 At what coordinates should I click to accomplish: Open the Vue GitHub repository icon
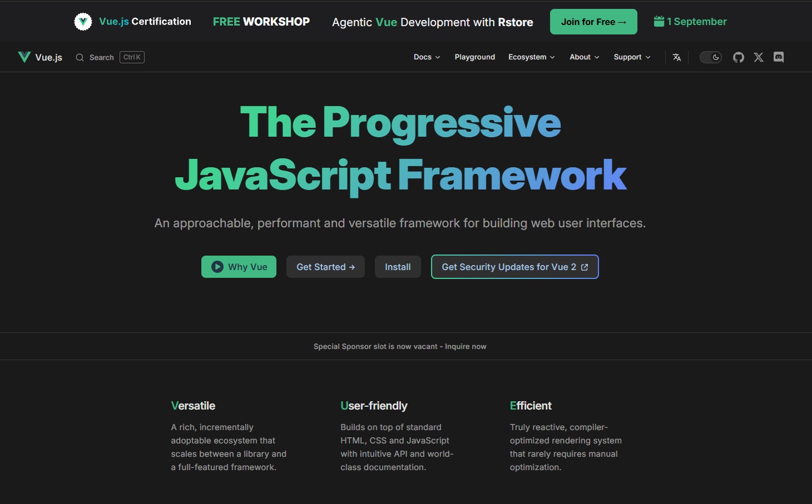739,57
